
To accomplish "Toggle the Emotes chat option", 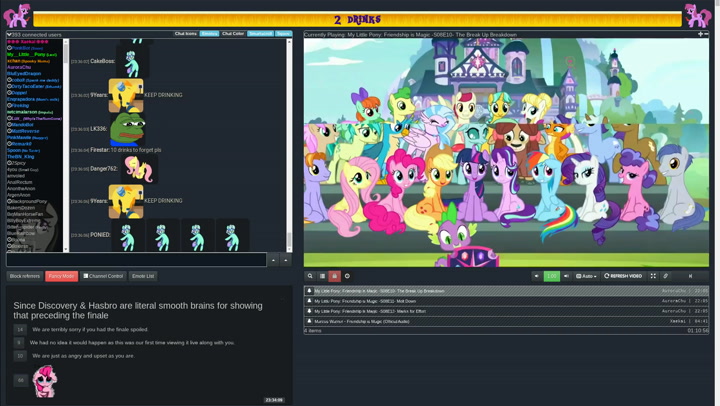I will click(x=209, y=34).
